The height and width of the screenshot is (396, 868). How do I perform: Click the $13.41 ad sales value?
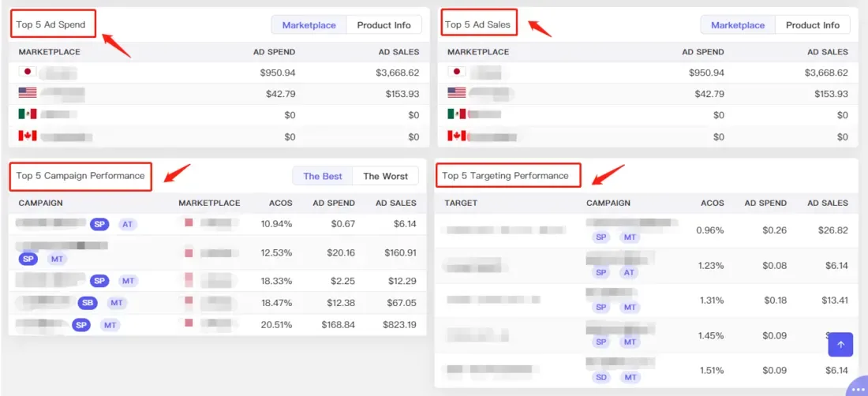click(x=833, y=301)
